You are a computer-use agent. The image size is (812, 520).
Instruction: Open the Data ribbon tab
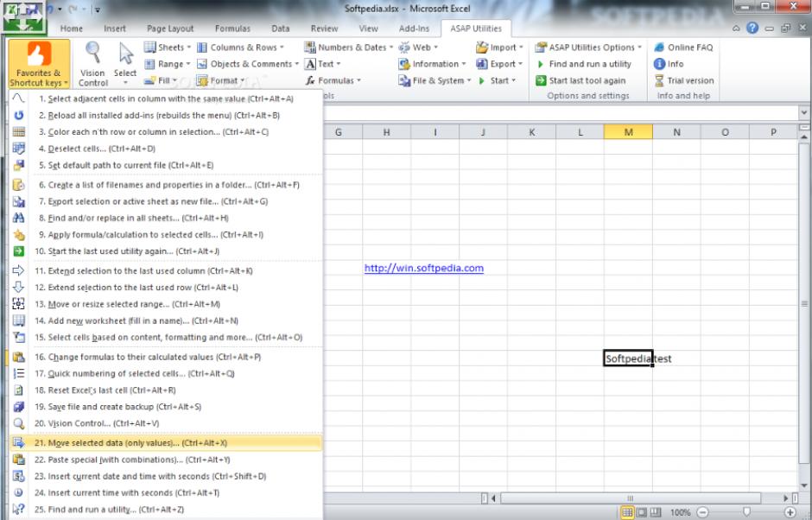(x=280, y=29)
